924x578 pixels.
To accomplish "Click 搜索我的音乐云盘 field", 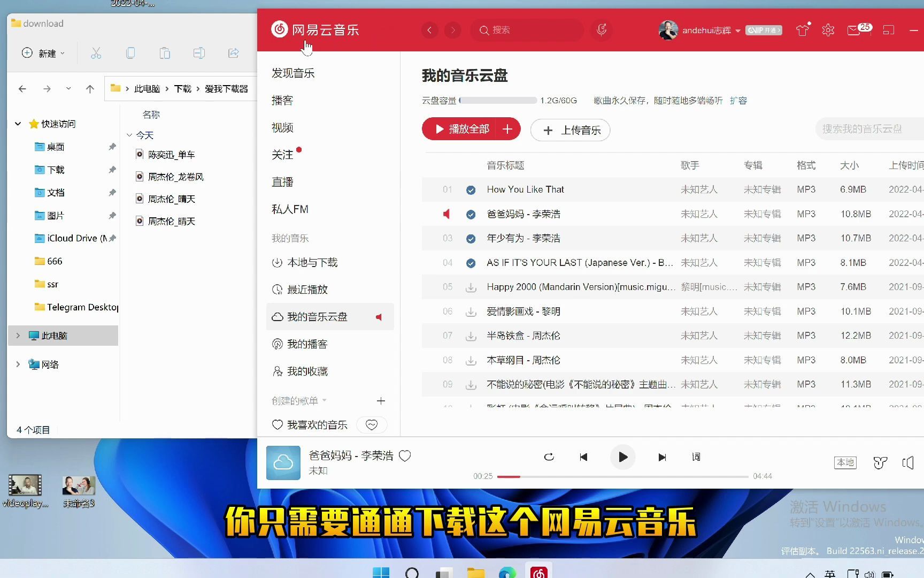I will pos(869,129).
